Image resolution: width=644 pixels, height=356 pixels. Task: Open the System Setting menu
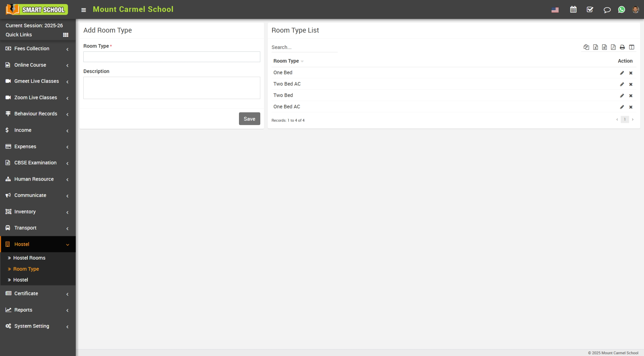38,326
